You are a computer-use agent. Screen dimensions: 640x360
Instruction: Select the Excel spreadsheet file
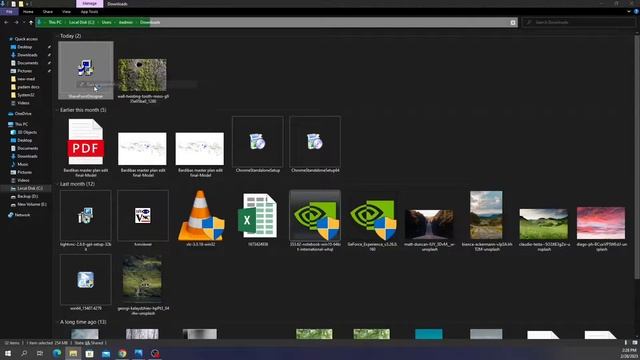click(258, 216)
